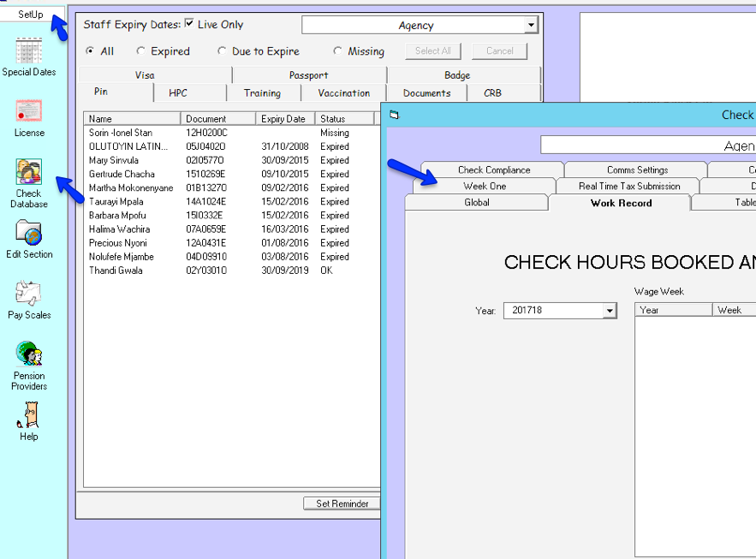
Task: Click the Pay Scales icon
Action: coord(29,294)
